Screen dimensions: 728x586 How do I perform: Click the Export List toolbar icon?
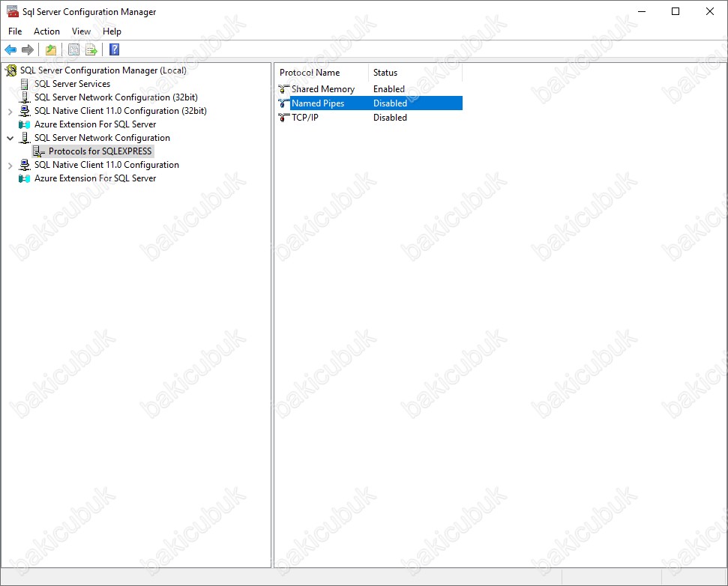coord(91,49)
